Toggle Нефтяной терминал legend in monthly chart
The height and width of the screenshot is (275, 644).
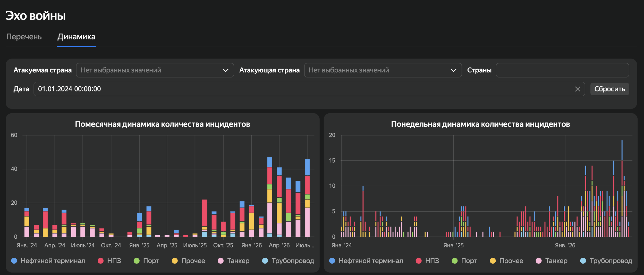[x=48, y=261]
